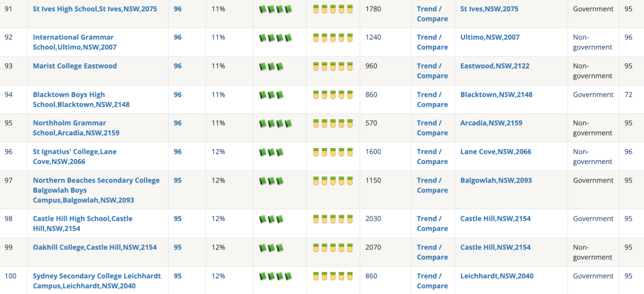Click green book icons for Blacktown Boys High

[x=271, y=95]
